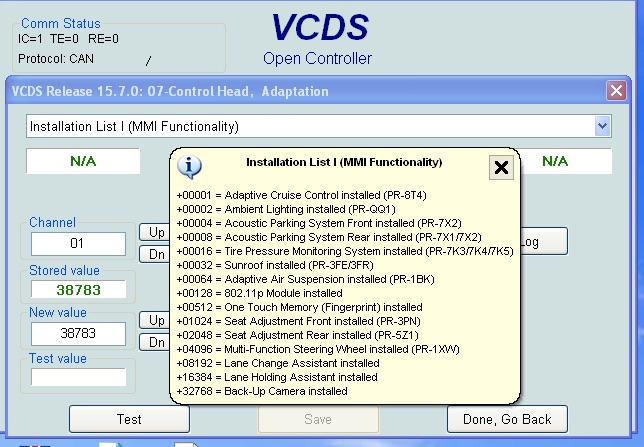Click the 802.11p Module installed line
644x447 pixels.
pos(259,293)
